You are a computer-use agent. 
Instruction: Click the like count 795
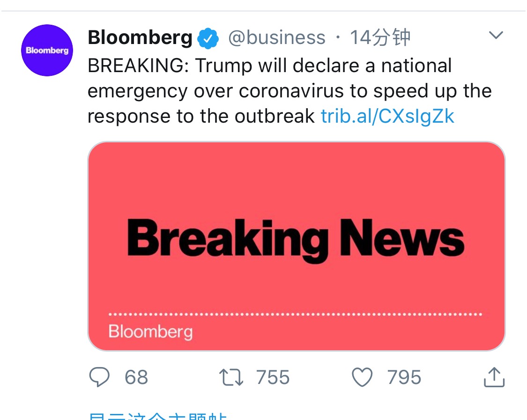(404, 377)
